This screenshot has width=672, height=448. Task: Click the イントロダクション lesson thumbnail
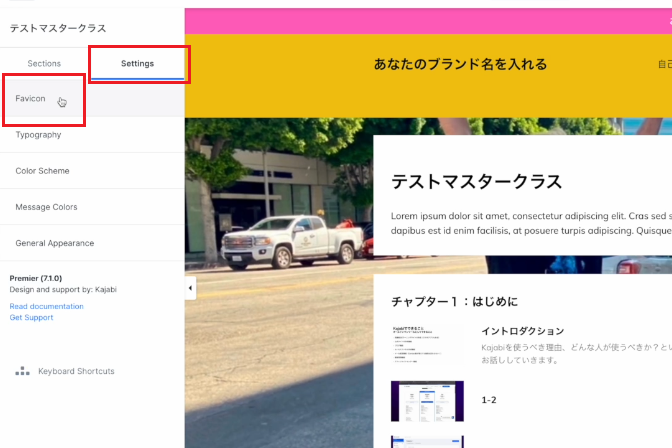point(427,345)
